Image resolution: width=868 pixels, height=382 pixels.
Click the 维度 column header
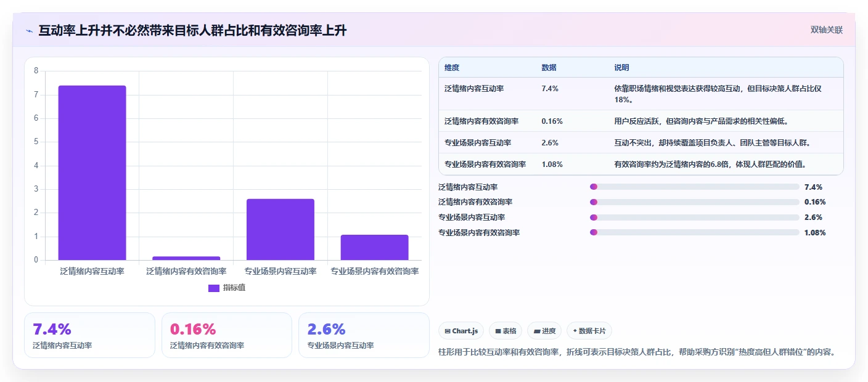[x=452, y=68]
